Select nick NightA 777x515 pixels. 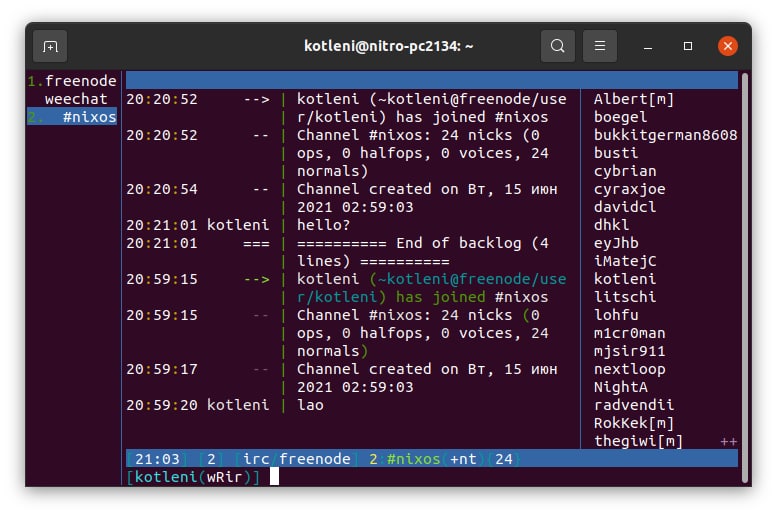(x=620, y=387)
